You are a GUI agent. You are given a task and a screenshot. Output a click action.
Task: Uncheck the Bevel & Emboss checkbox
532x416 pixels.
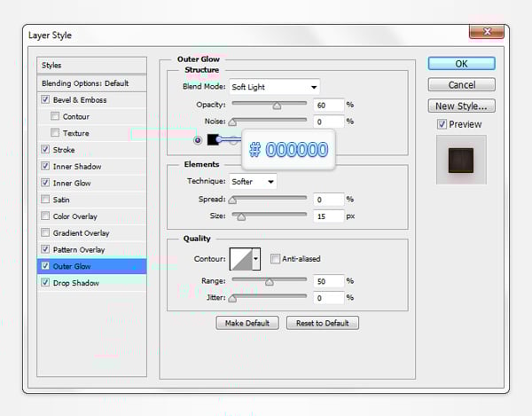45,100
